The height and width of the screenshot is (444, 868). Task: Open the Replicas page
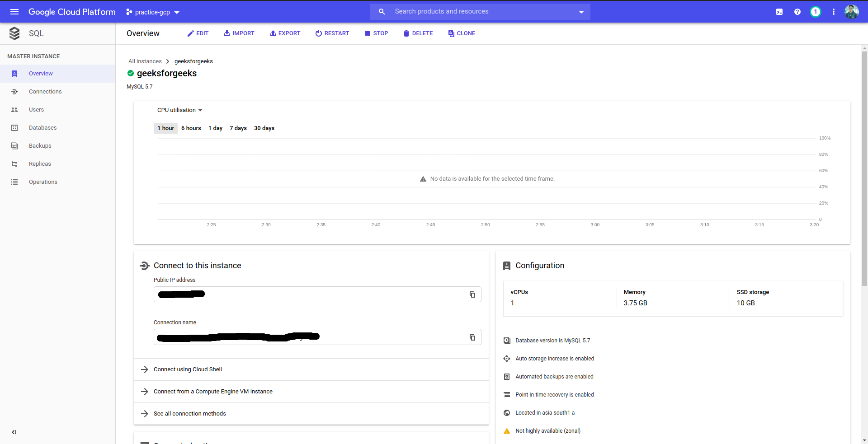[x=58, y=164]
